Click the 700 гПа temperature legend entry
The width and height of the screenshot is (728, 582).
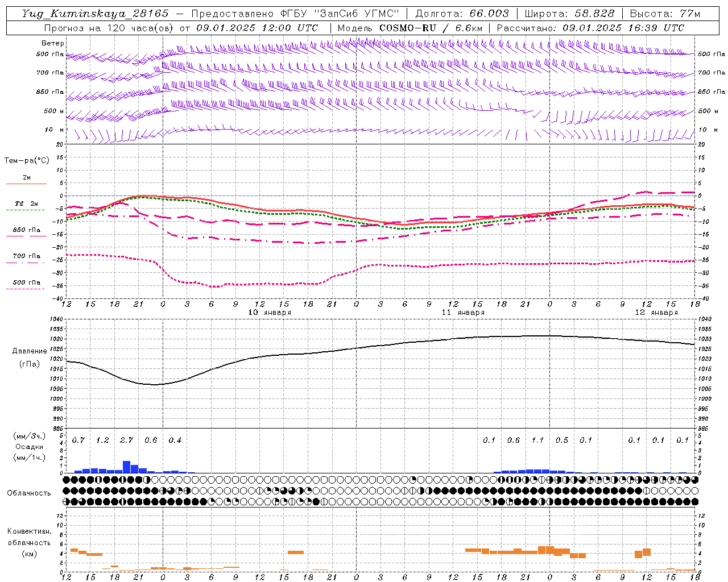point(27,256)
